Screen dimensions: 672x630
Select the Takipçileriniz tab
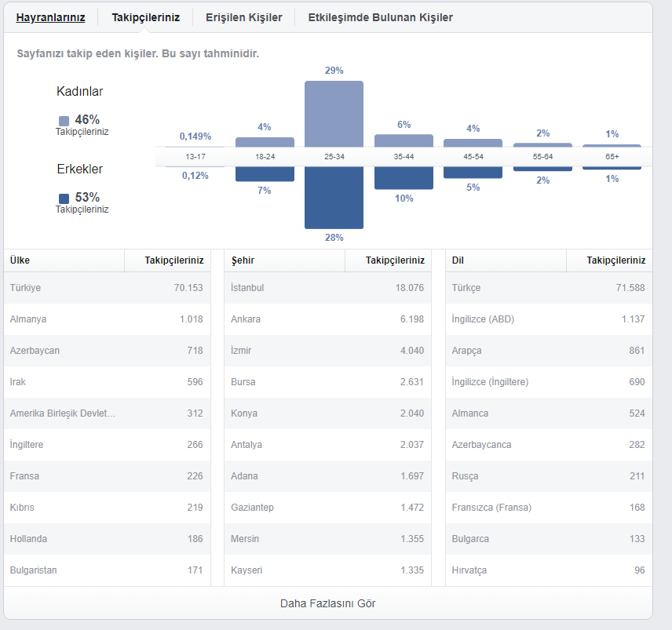click(146, 17)
